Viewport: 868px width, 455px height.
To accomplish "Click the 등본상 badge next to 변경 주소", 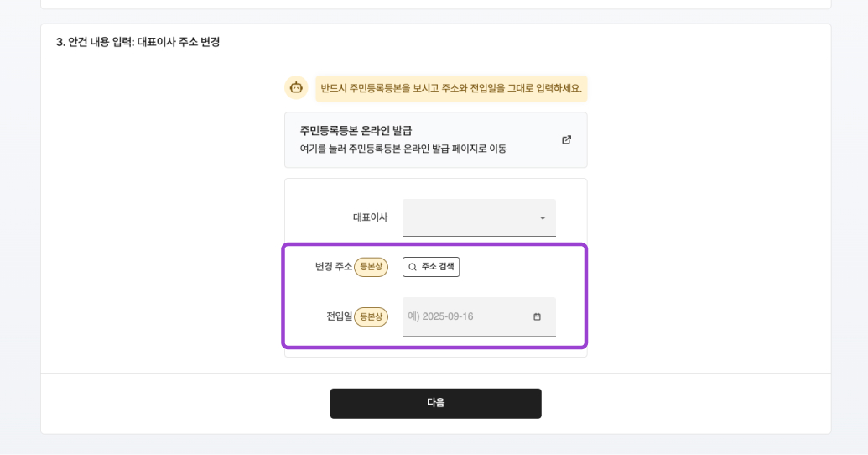I will pos(371,267).
